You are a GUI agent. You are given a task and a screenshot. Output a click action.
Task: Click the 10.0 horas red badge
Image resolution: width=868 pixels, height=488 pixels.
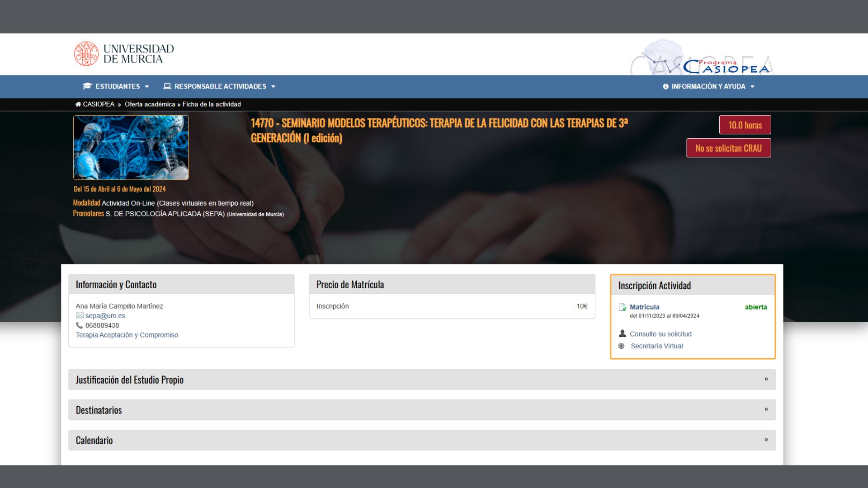[x=745, y=125]
